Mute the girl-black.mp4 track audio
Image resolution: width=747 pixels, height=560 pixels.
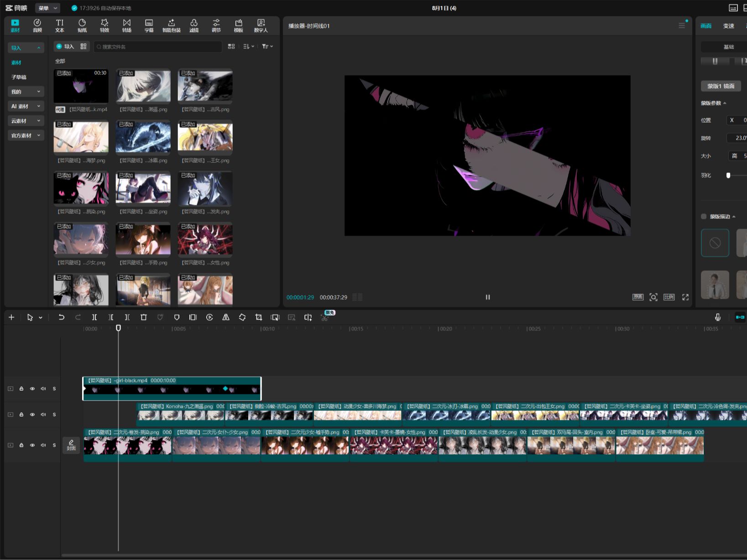pos(43,389)
